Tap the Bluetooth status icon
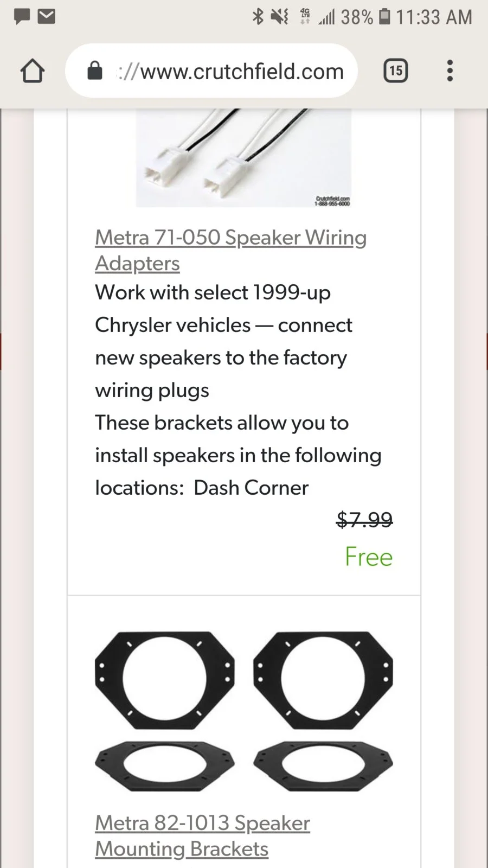 pos(258,17)
